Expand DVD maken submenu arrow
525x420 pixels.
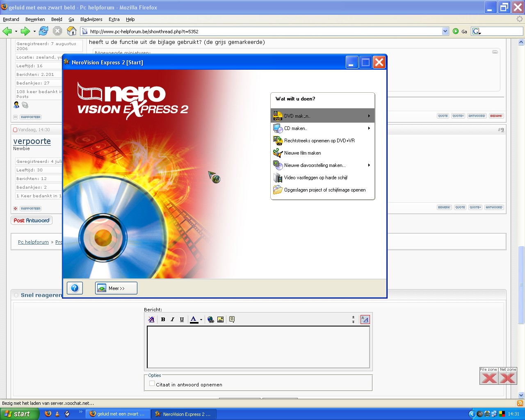(369, 116)
